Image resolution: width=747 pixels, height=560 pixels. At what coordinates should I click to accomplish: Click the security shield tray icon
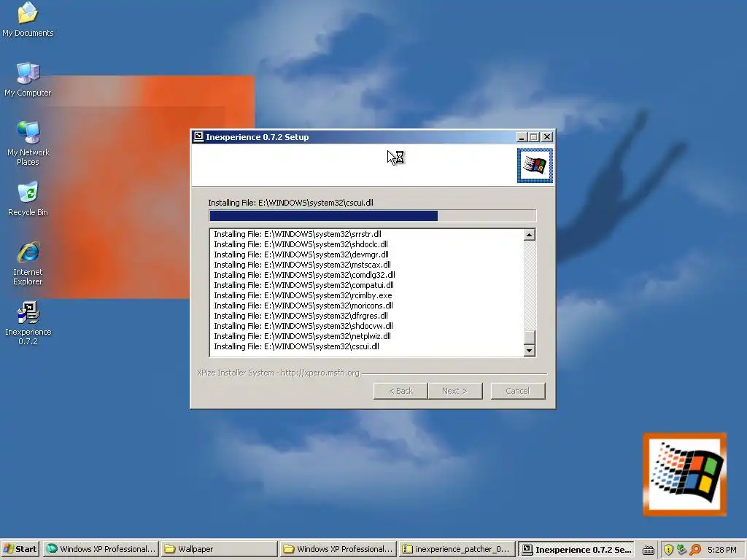668,550
